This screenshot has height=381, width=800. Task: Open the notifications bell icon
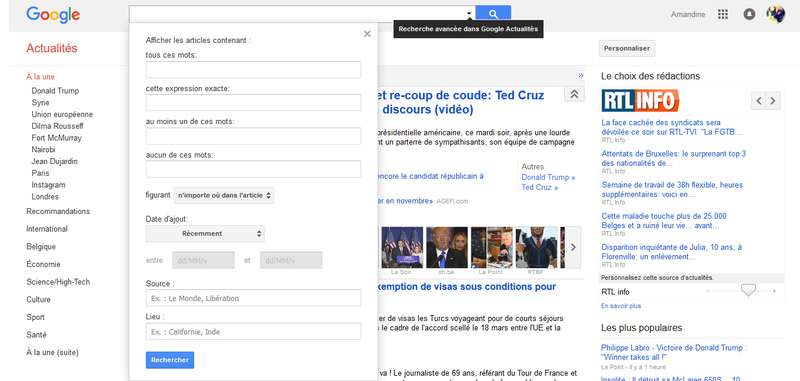click(749, 14)
